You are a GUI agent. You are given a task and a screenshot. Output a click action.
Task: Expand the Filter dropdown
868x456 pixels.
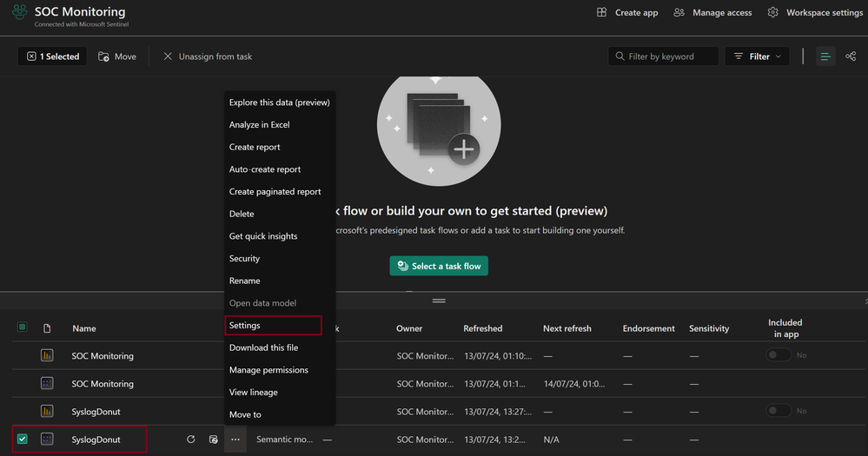click(x=757, y=56)
